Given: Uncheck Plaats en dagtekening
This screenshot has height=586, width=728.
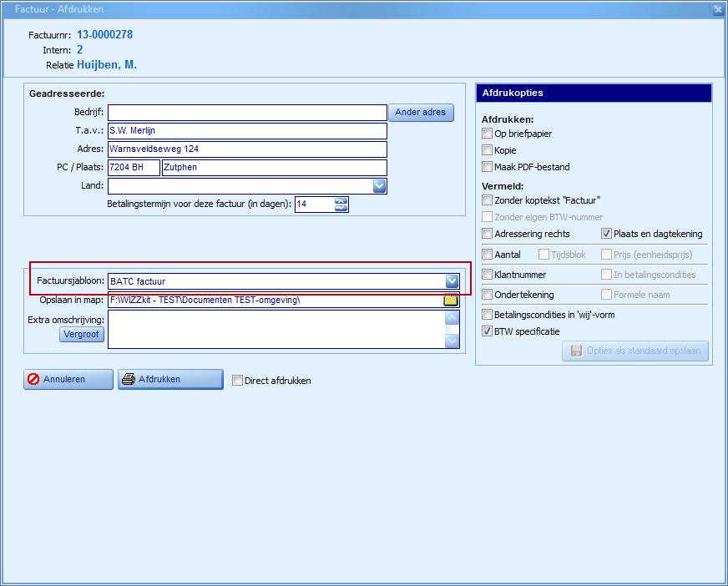Looking at the screenshot, I should tap(607, 234).
